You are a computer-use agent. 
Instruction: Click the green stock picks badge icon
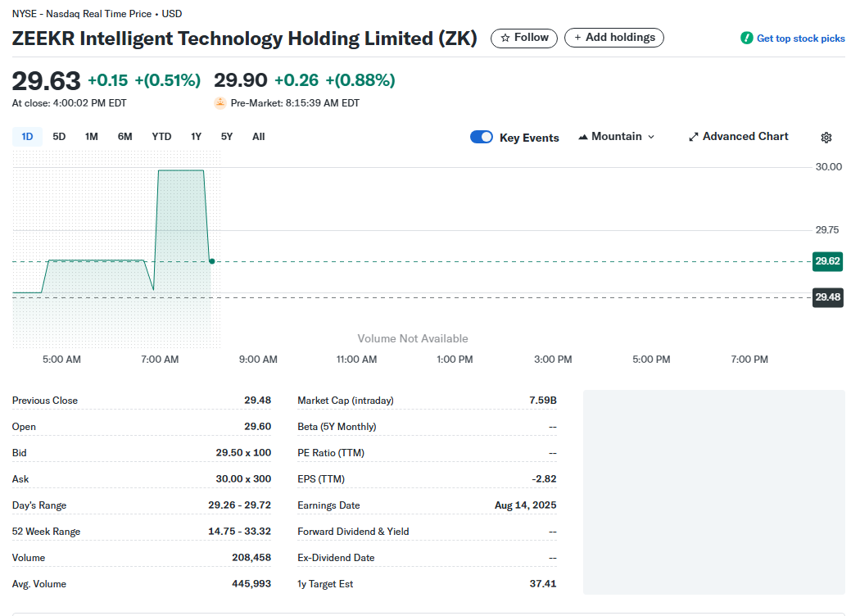pos(746,38)
